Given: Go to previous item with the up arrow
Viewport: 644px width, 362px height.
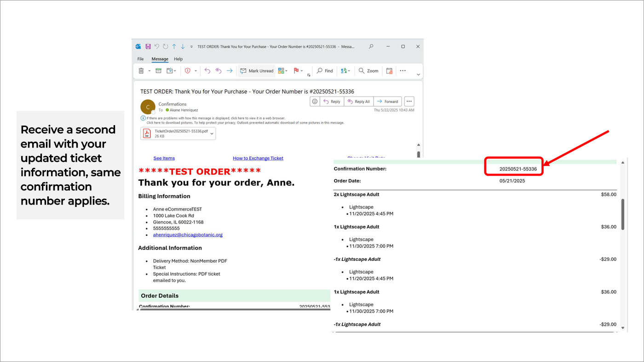Looking at the screenshot, I should (x=174, y=46).
